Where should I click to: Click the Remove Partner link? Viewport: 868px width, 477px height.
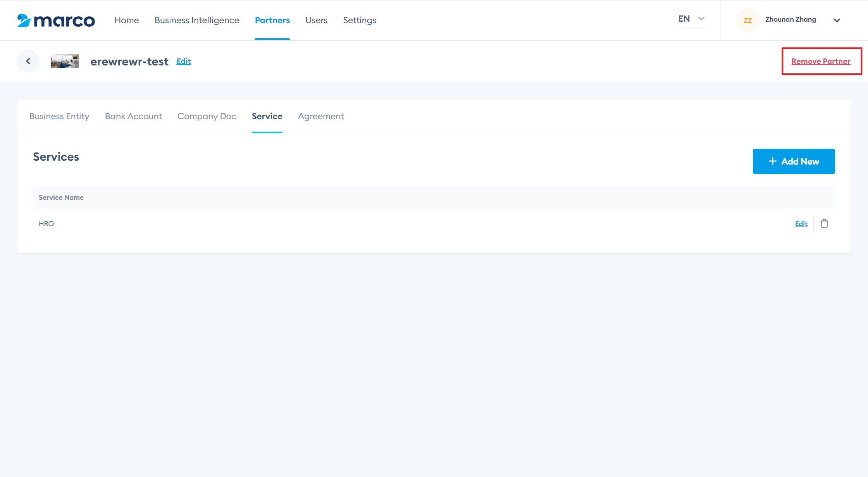[x=821, y=61]
